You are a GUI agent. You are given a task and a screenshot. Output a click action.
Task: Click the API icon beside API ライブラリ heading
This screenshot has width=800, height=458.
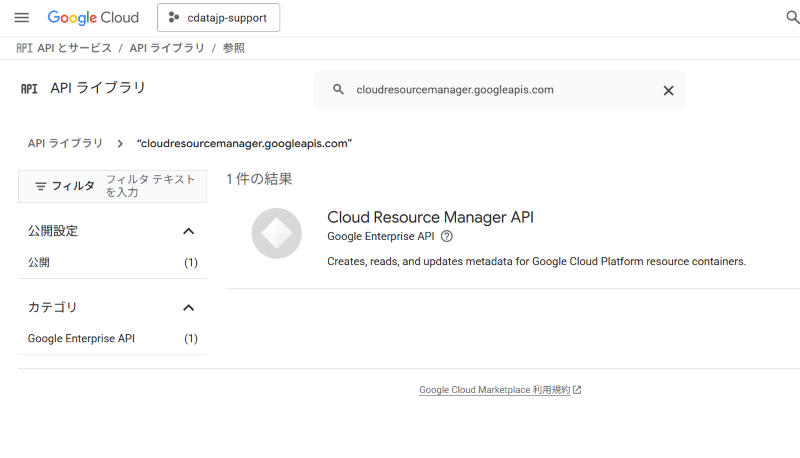tap(29, 88)
